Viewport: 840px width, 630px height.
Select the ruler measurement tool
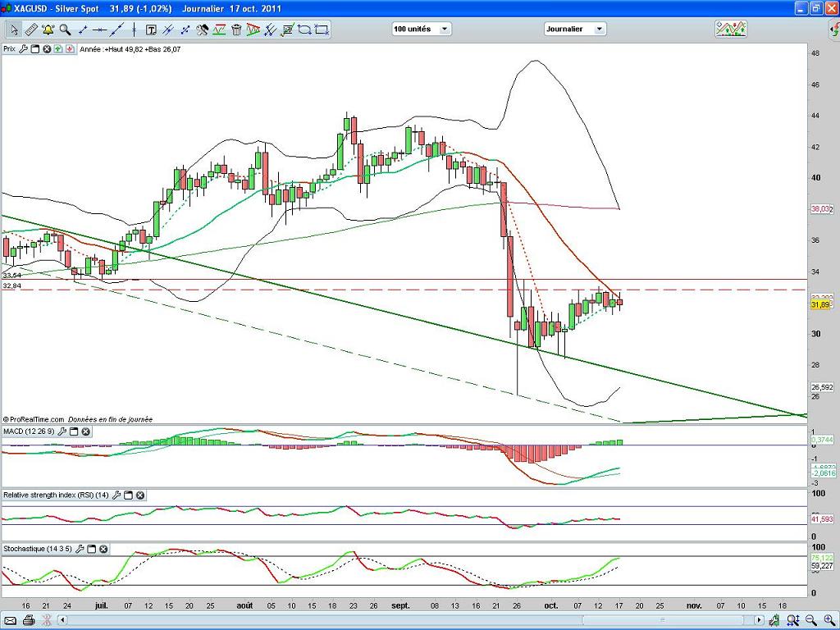31,30
